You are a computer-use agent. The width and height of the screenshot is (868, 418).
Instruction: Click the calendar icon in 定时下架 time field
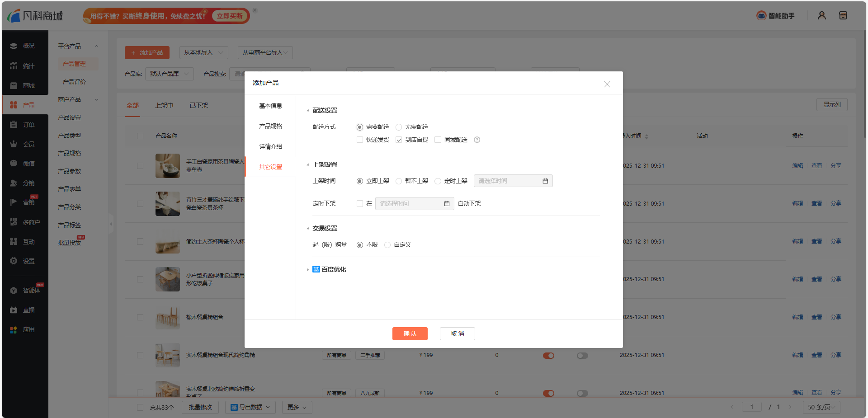(x=447, y=204)
